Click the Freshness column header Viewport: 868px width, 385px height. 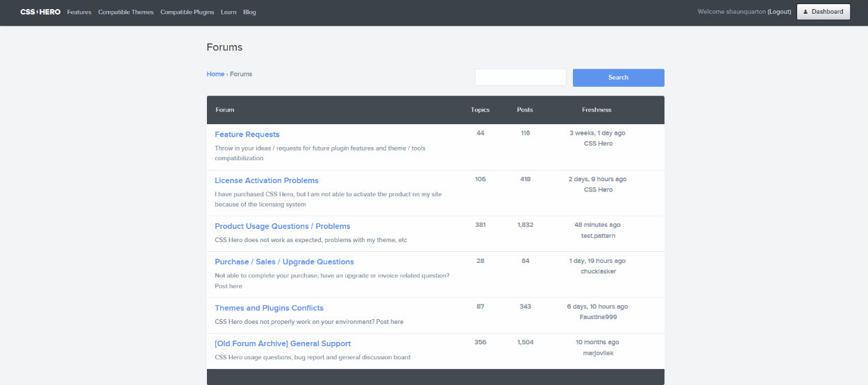coord(596,110)
